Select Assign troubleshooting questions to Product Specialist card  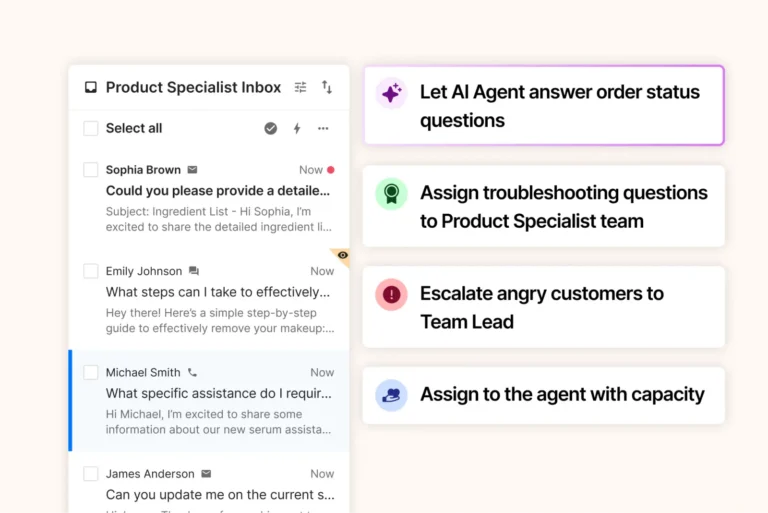(544, 206)
